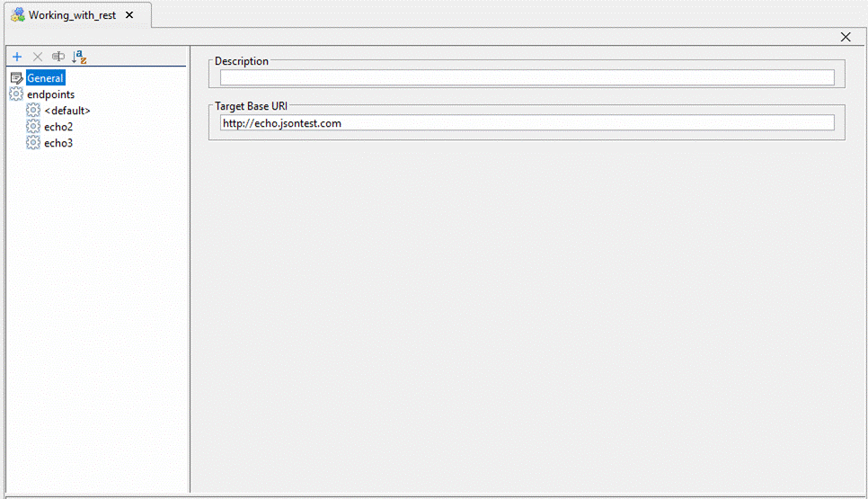Select the <default> endpoint
868x499 pixels.
(x=67, y=111)
